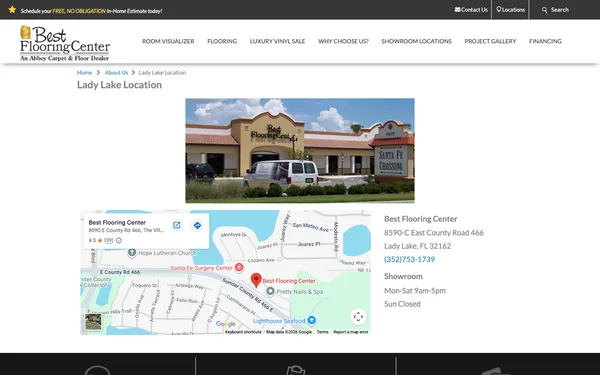Click Best Flooring Center title in map card
The width and height of the screenshot is (600, 375).
pos(117,222)
